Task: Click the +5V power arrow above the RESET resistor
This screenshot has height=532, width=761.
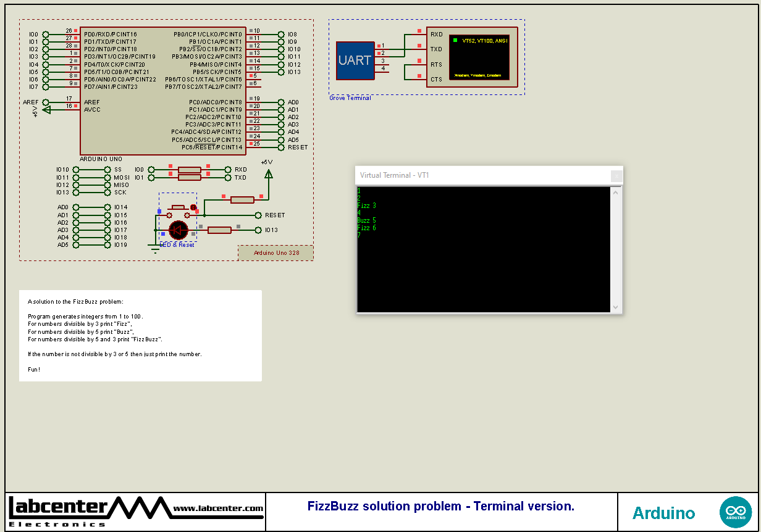Action: pyautogui.click(x=269, y=173)
